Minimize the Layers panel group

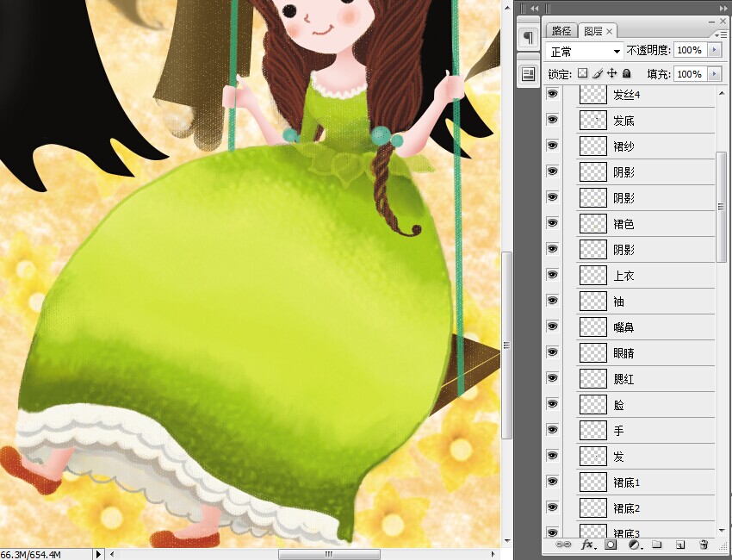tap(711, 22)
